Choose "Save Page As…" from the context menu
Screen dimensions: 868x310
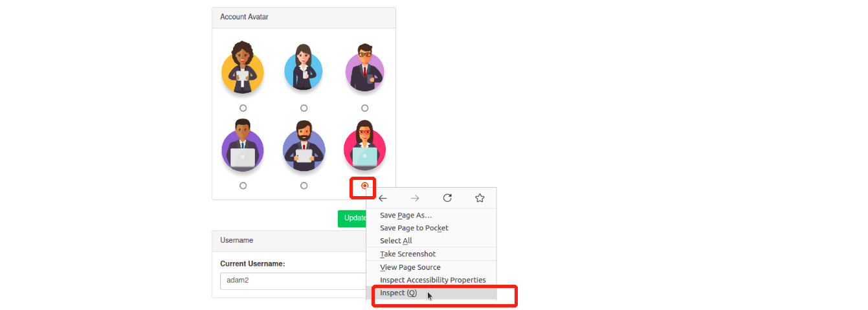pos(406,215)
